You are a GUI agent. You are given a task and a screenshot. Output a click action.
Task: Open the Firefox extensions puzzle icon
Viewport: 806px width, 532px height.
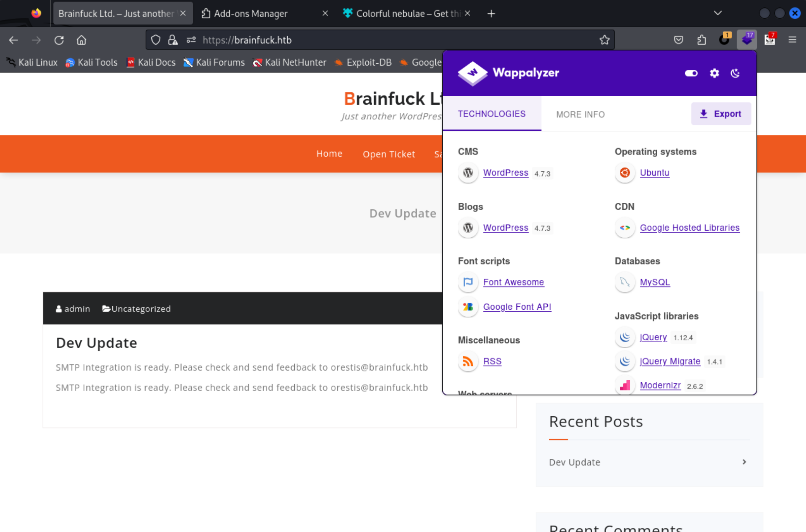(x=701, y=40)
